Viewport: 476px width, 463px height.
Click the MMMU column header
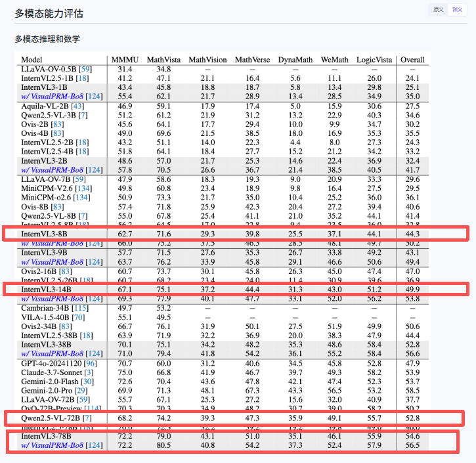pyautogui.click(x=125, y=60)
